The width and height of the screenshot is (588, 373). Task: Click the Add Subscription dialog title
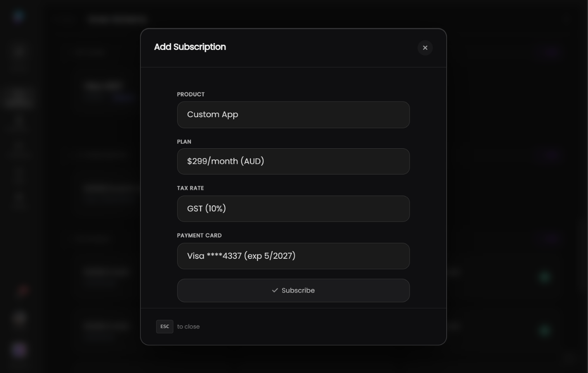coord(190,47)
